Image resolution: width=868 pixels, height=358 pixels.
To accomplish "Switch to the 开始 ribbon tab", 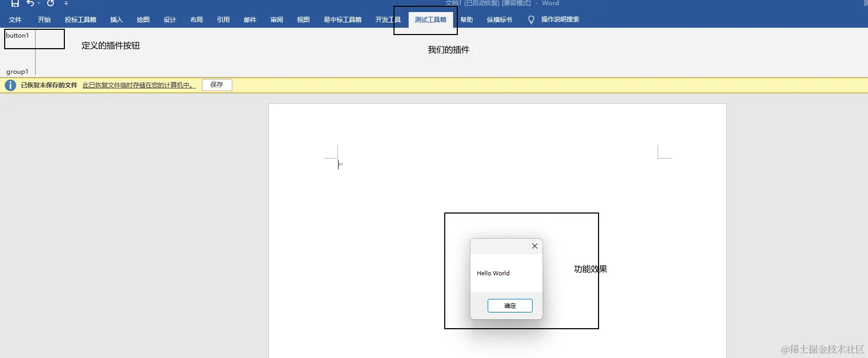I will tap(44, 20).
